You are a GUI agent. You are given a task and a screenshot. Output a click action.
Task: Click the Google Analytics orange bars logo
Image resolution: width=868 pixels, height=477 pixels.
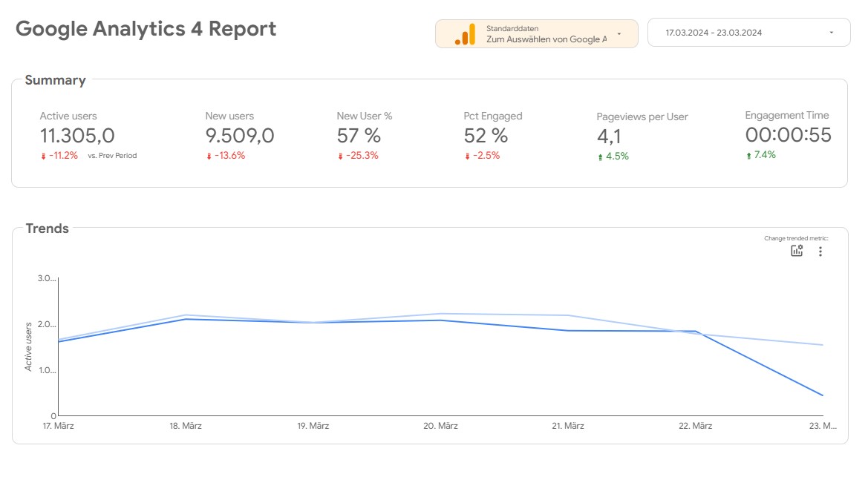click(465, 34)
